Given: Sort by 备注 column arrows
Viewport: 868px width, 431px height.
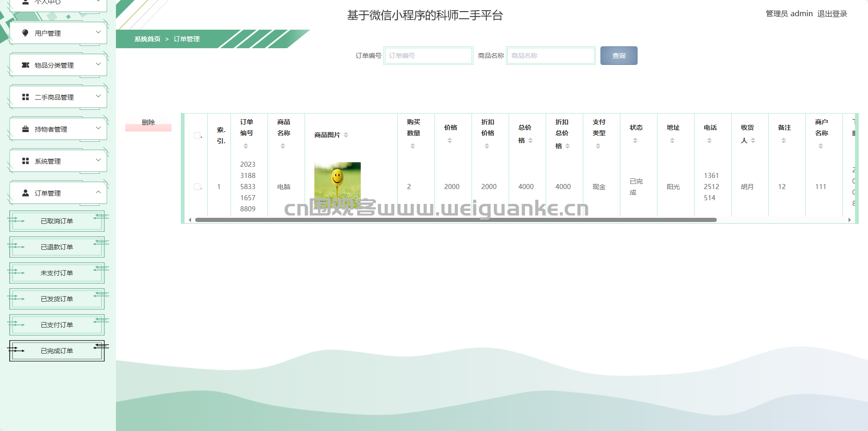Looking at the screenshot, I should pyautogui.click(x=784, y=140).
